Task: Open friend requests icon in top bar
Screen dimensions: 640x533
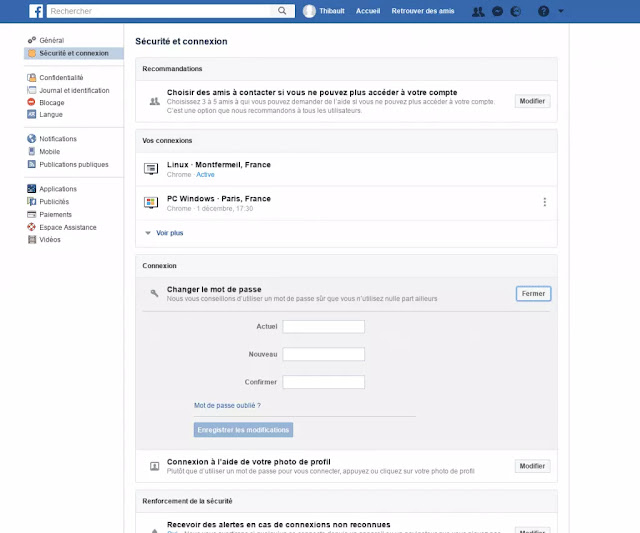Action: point(478,11)
